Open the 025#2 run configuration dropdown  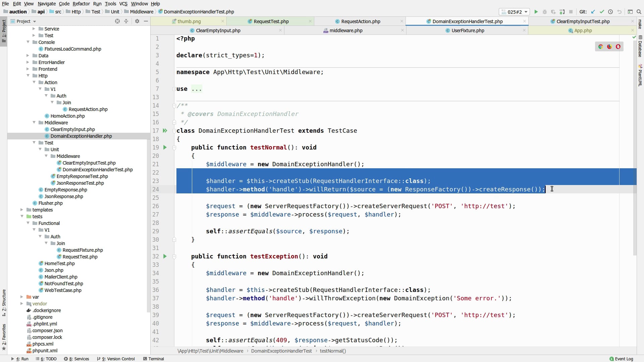(515, 12)
